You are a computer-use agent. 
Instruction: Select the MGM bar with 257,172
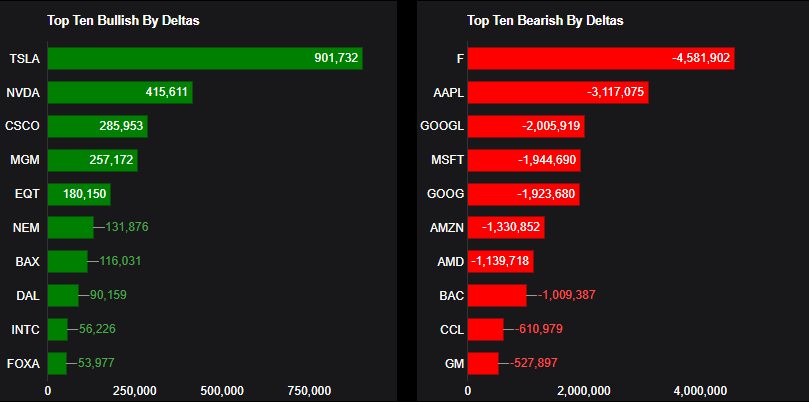point(93,160)
